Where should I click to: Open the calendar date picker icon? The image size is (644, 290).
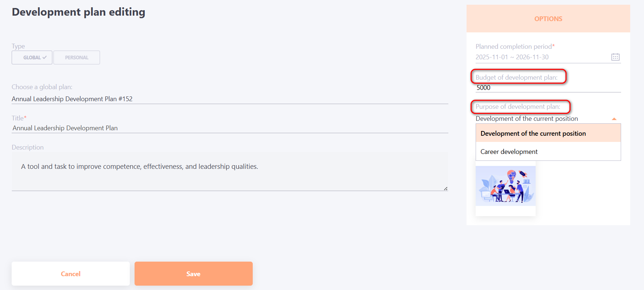pos(615,57)
